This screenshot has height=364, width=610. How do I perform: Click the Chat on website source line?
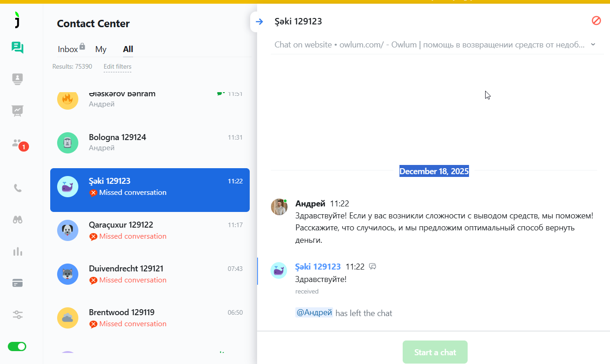point(429,45)
